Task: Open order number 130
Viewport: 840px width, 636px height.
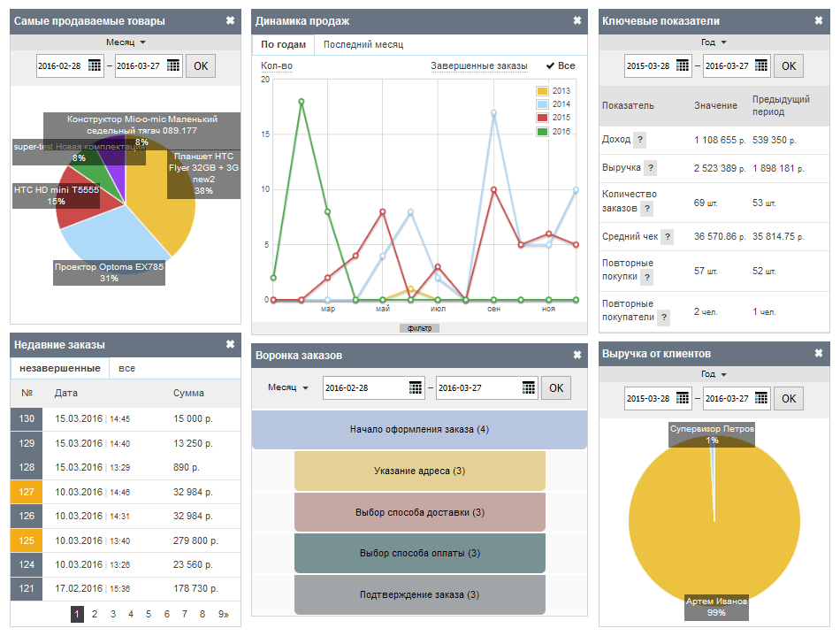Action: [x=27, y=418]
